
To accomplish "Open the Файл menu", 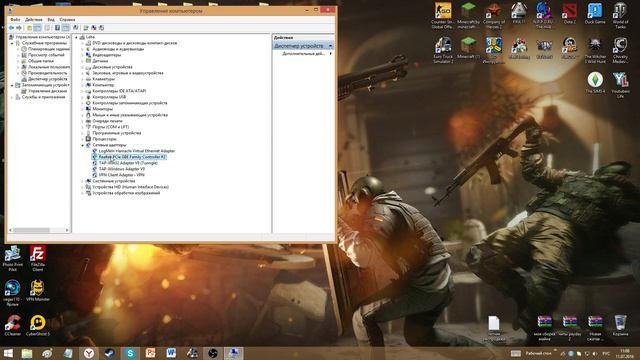I will click(15, 19).
